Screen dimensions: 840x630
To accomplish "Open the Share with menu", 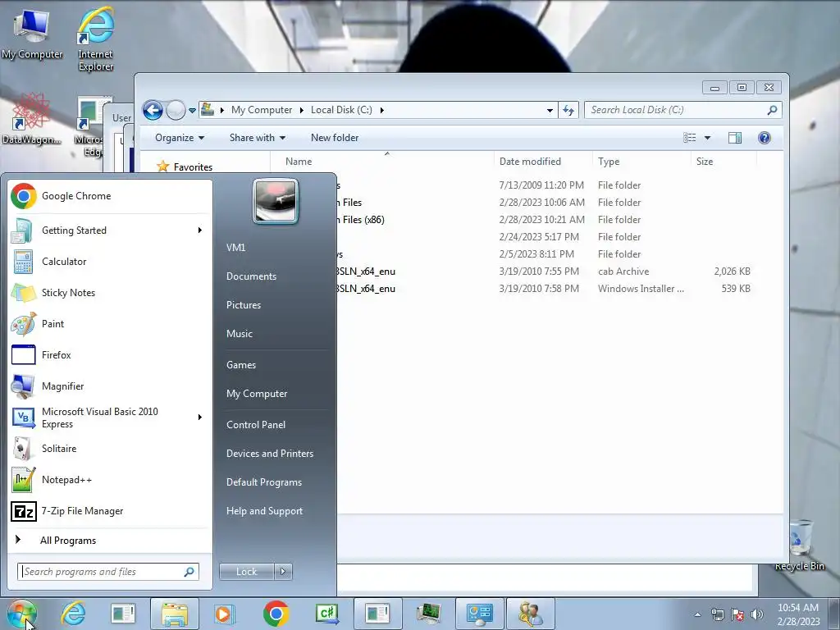I will click(257, 138).
